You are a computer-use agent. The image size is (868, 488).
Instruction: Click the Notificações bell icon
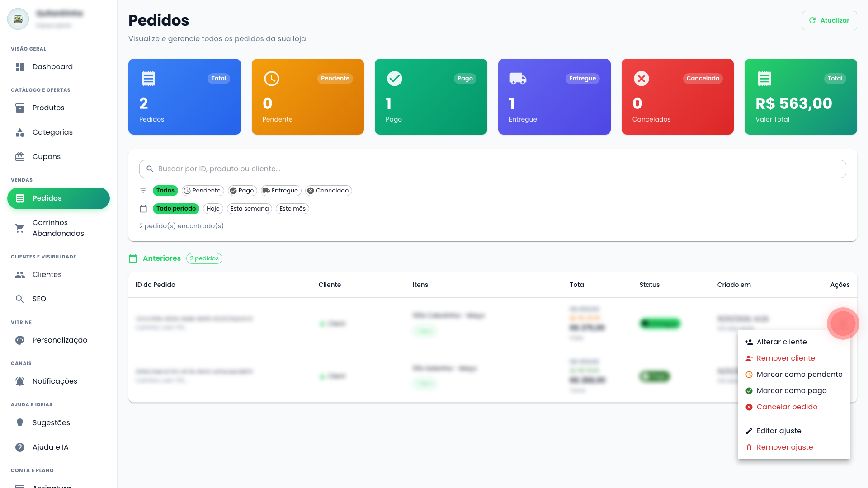click(x=20, y=381)
